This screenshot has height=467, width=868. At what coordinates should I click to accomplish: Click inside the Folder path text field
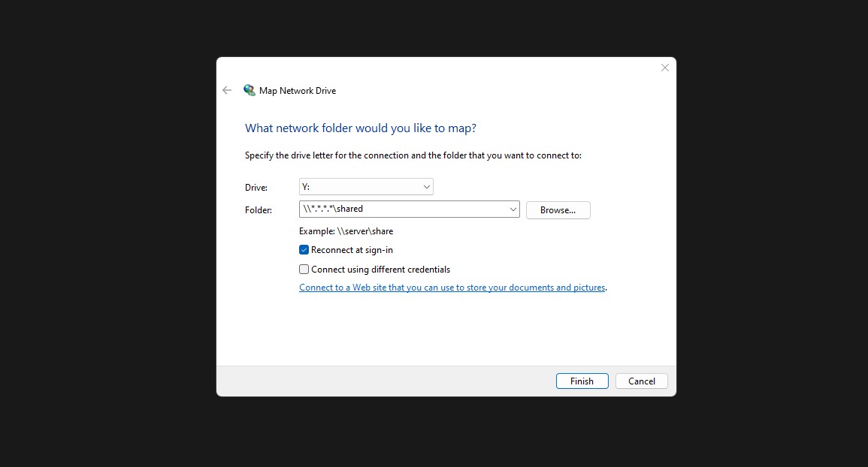click(x=402, y=209)
